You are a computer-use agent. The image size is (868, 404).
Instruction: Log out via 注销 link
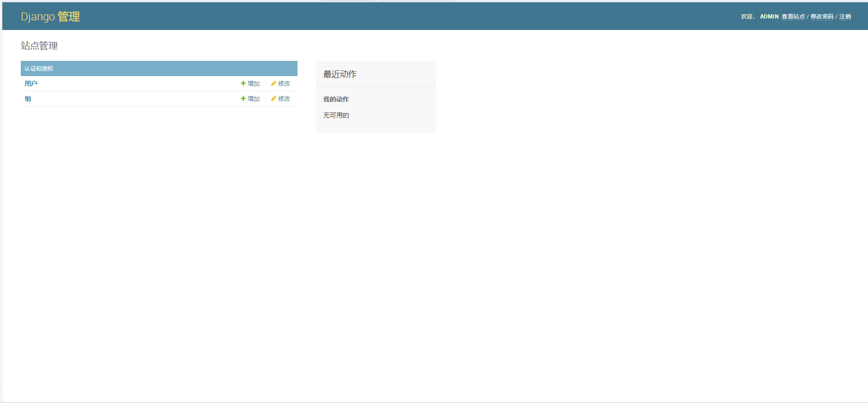(845, 17)
